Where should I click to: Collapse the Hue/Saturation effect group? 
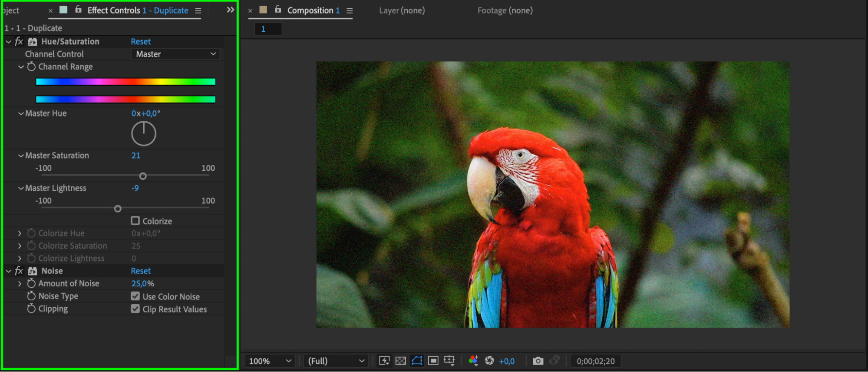(x=9, y=42)
